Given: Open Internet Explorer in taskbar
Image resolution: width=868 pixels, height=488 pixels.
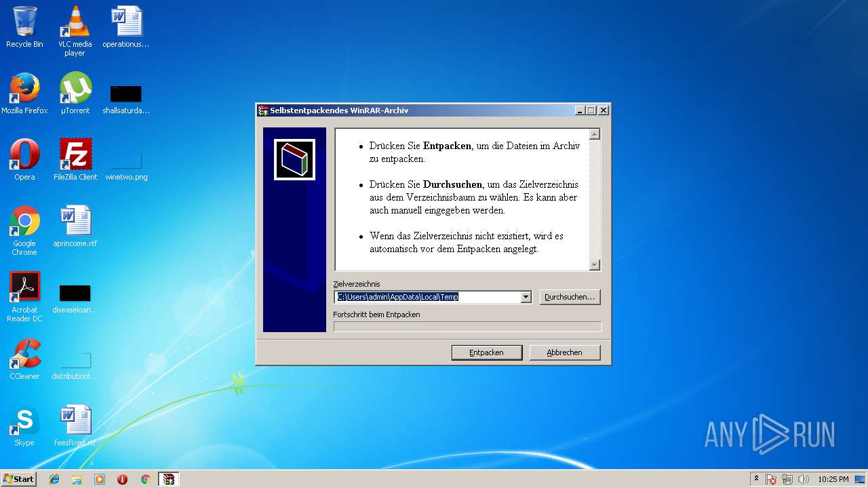Looking at the screenshot, I should [x=54, y=479].
